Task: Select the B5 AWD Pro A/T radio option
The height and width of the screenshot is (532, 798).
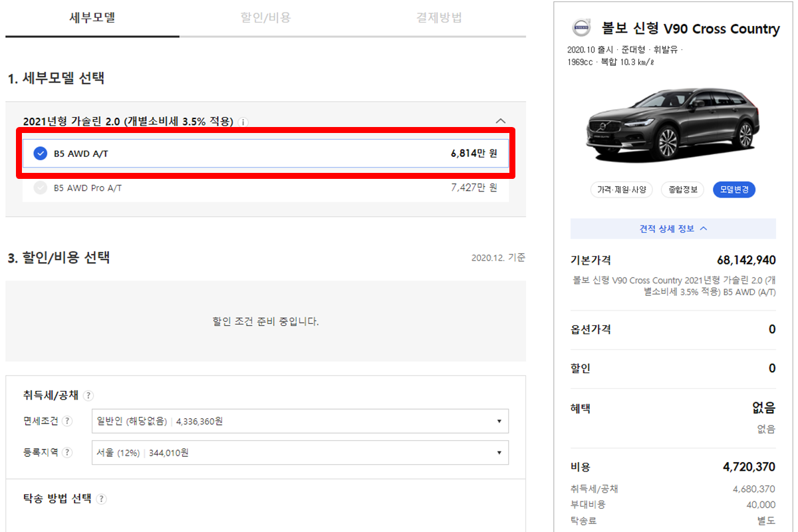Action: pos(41,188)
